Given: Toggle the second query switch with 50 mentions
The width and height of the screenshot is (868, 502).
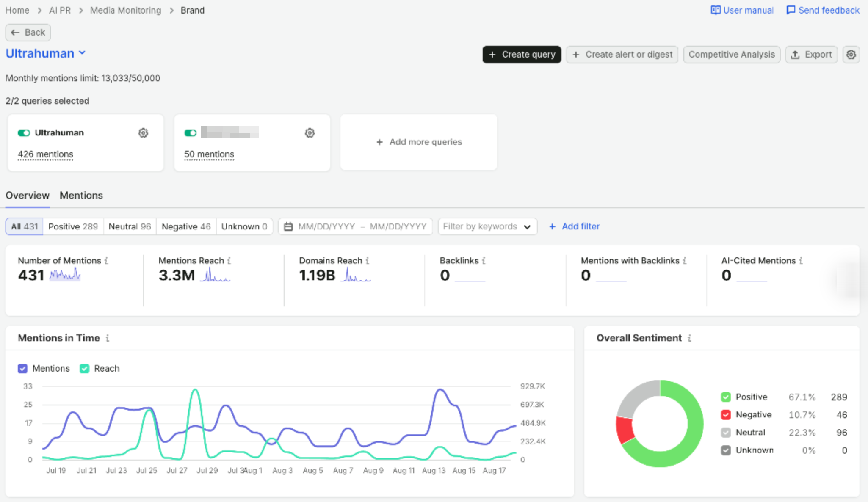Looking at the screenshot, I should click(191, 133).
